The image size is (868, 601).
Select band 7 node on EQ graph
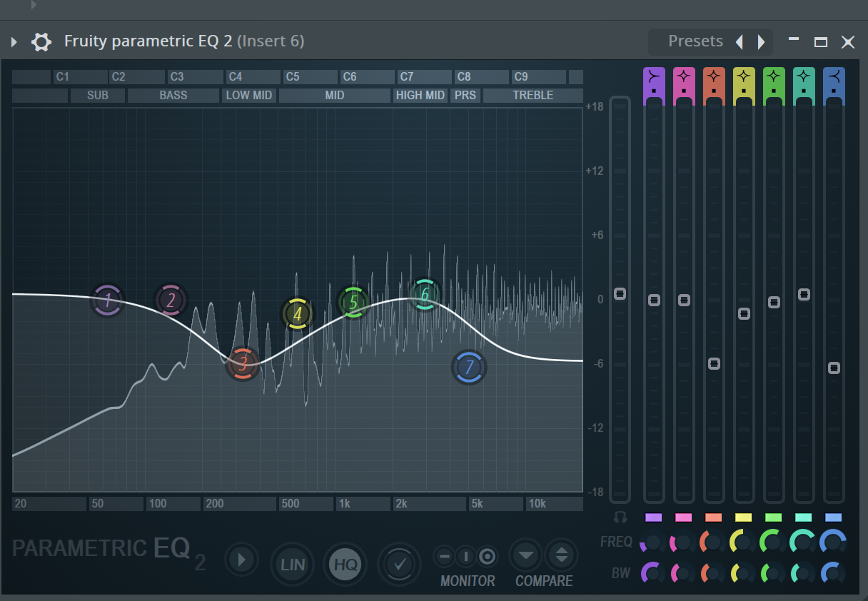coord(469,368)
